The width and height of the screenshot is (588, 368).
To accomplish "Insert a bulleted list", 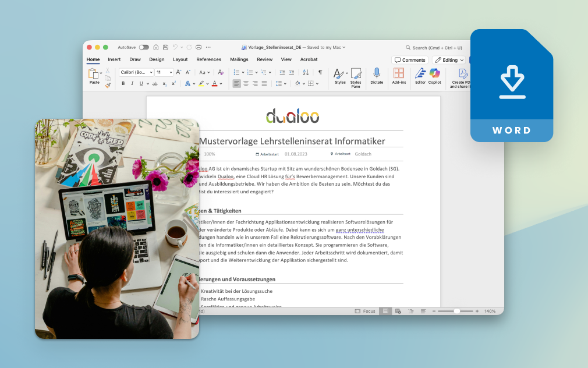I will click(x=236, y=72).
